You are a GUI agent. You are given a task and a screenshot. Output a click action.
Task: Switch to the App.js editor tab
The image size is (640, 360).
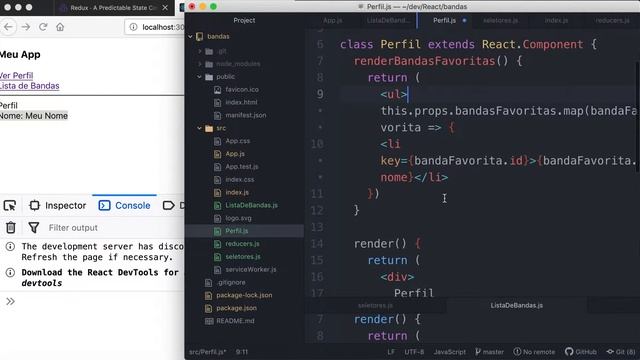(x=333, y=20)
